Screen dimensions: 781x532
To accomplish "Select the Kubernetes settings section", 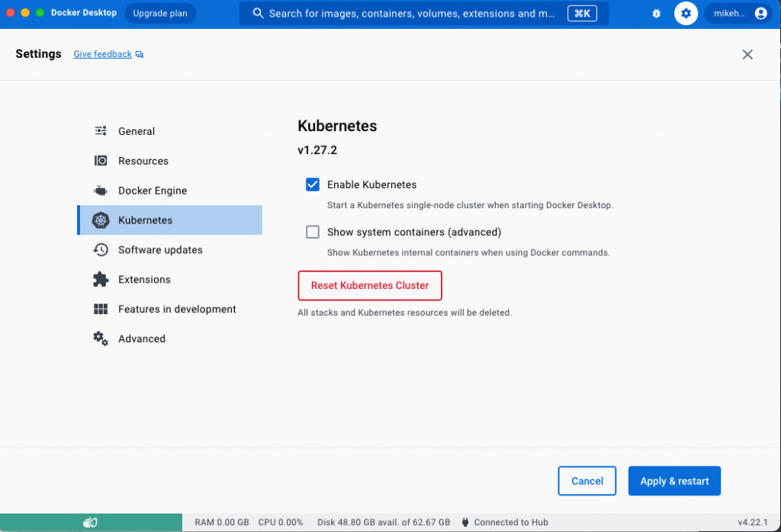I will click(x=170, y=220).
